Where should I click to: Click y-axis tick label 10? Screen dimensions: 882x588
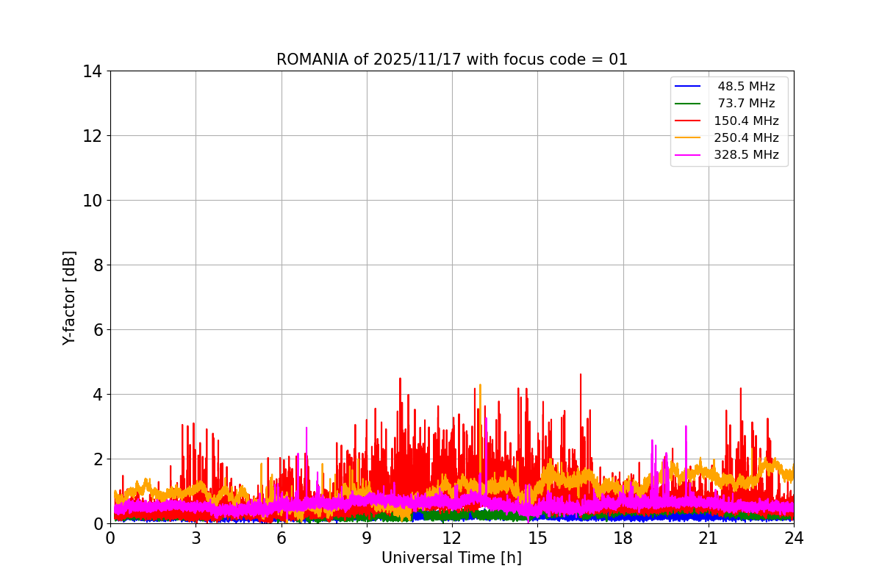pyautogui.click(x=92, y=201)
